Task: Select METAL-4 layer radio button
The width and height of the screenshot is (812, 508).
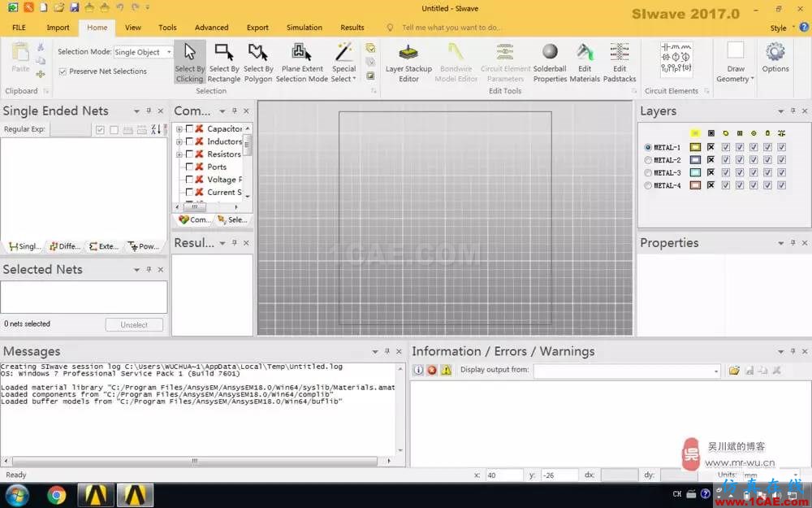Action: pyautogui.click(x=648, y=185)
